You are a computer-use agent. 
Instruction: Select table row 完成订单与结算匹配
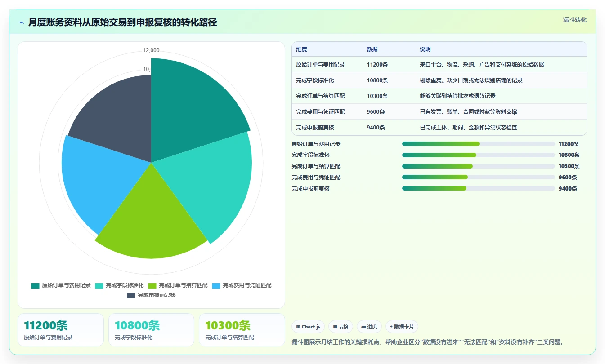(x=439, y=96)
